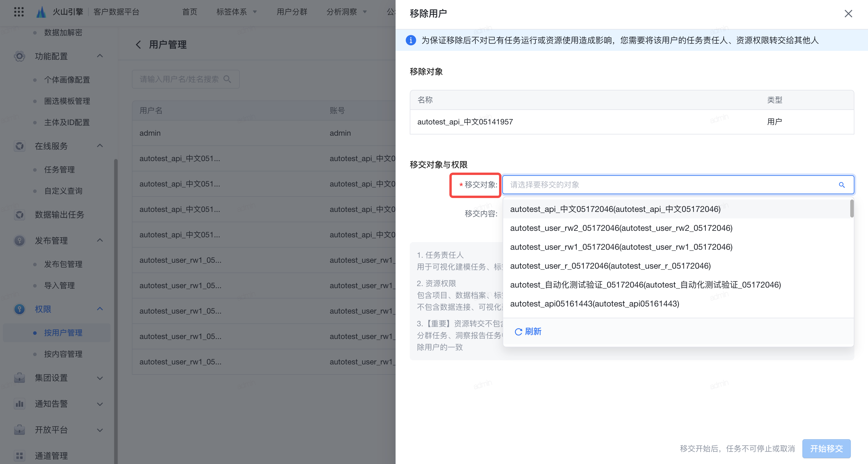Click the 用户名 column header
This screenshot has width=868, height=464.
coord(151,111)
